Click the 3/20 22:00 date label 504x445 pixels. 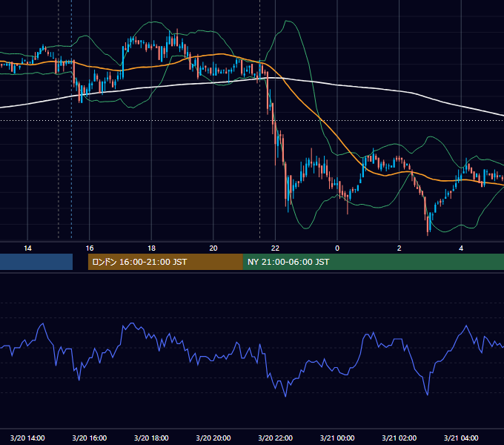(x=275, y=438)
